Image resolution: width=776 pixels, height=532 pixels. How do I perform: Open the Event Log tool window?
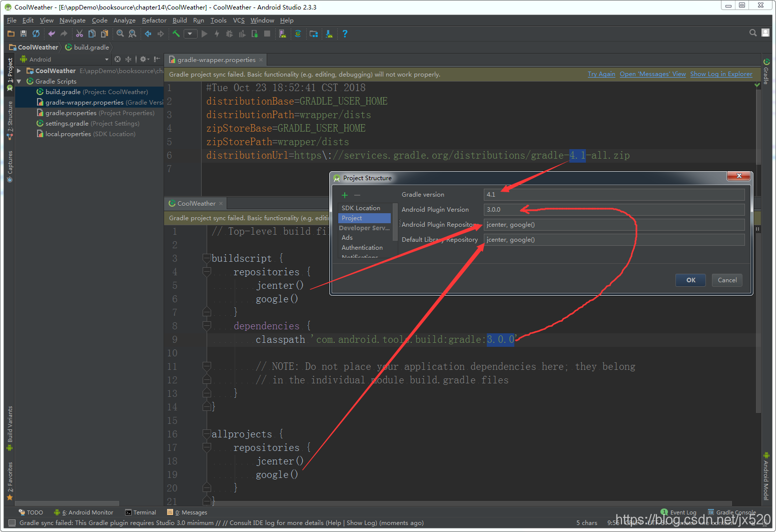click(678, 512)
